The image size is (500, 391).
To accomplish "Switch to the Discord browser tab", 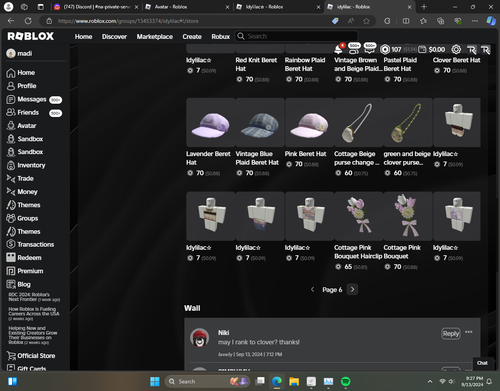I will [97, 7].
